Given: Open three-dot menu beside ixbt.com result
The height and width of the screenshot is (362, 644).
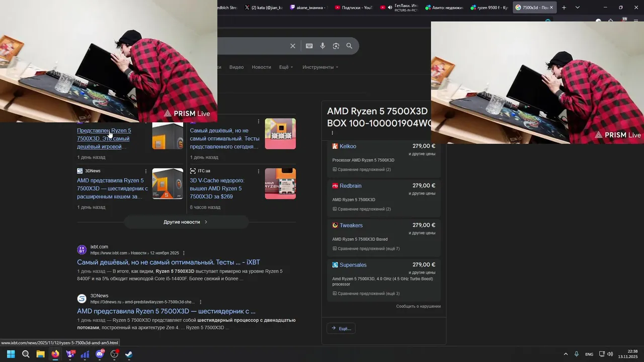Looking at the screenshot, I should click(184, 253).
